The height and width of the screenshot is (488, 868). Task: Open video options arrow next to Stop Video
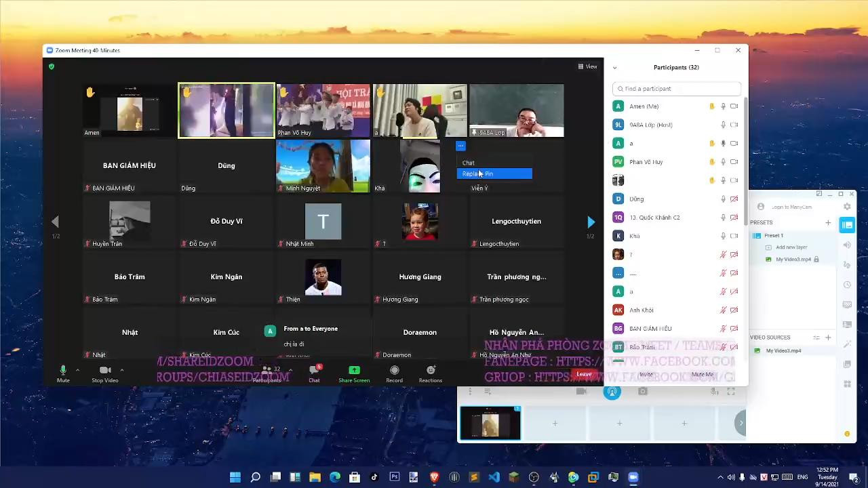click(x=121, y=371)
